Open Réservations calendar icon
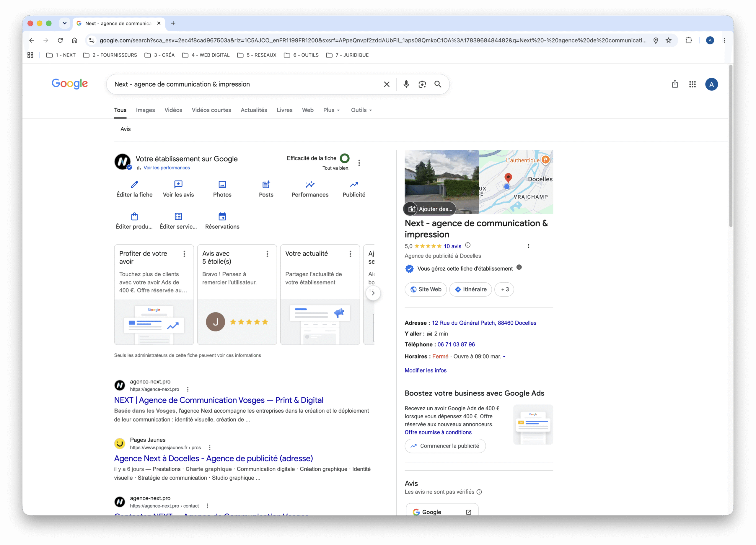 (222, 216)
